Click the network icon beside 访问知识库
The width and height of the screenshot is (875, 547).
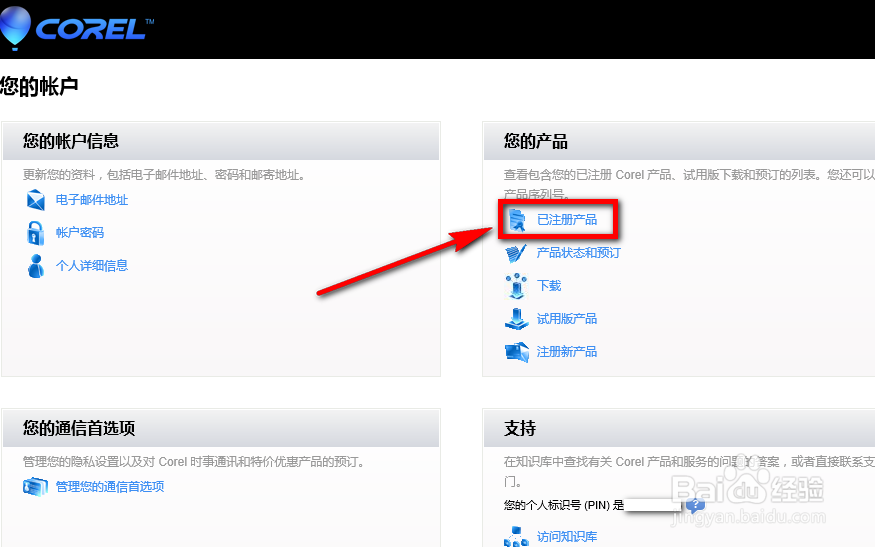(516, 536)
